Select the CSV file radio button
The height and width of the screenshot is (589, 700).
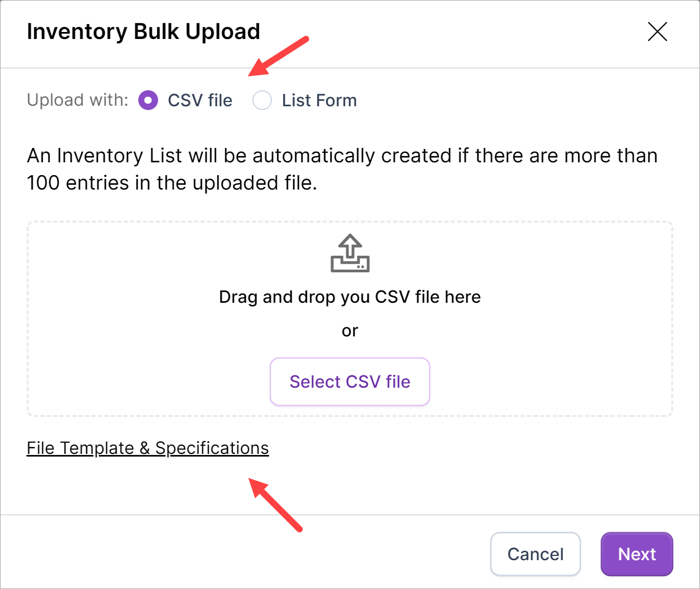pos(148,100)
